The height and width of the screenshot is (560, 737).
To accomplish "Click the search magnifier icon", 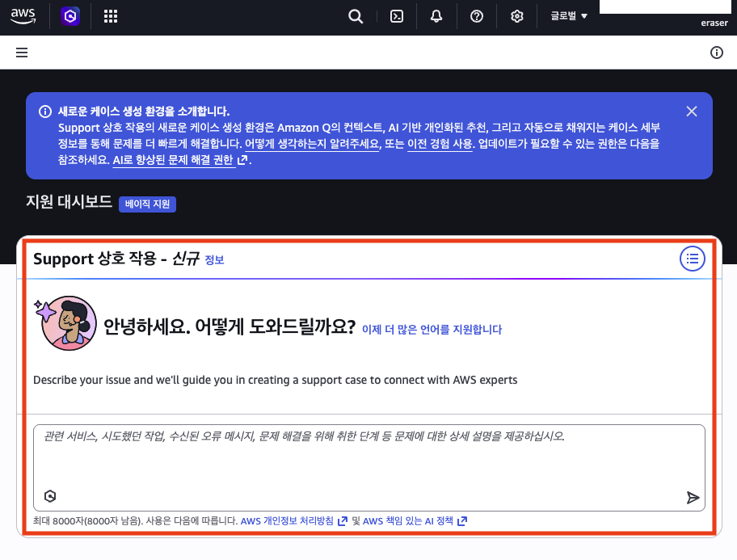I will 356,16.
